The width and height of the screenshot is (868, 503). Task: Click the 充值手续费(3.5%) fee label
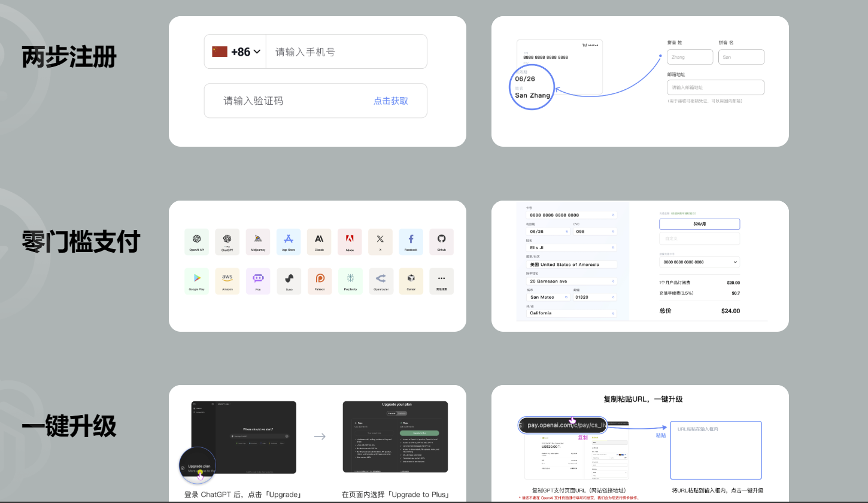pos(676,293)
